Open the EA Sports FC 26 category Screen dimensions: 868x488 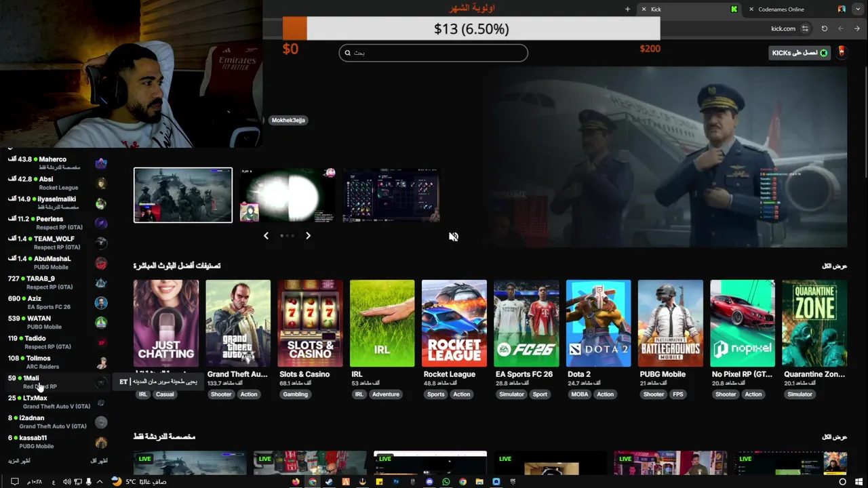526,323
